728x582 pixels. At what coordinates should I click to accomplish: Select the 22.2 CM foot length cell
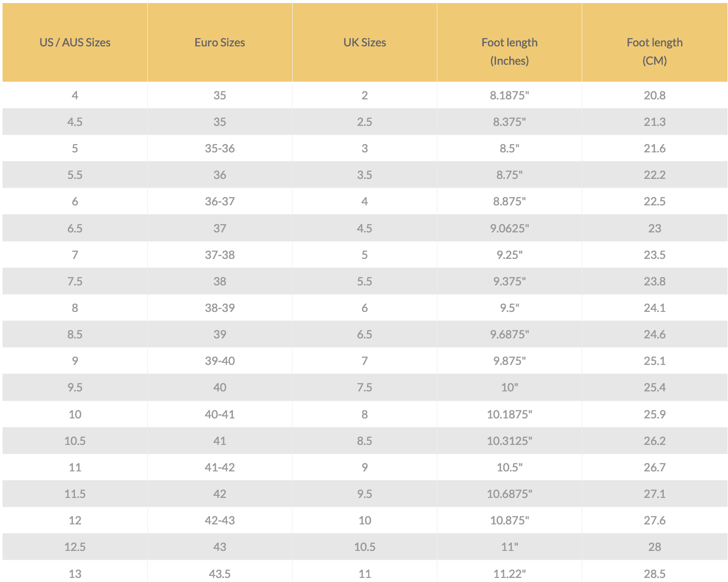[x=655, y=175]
